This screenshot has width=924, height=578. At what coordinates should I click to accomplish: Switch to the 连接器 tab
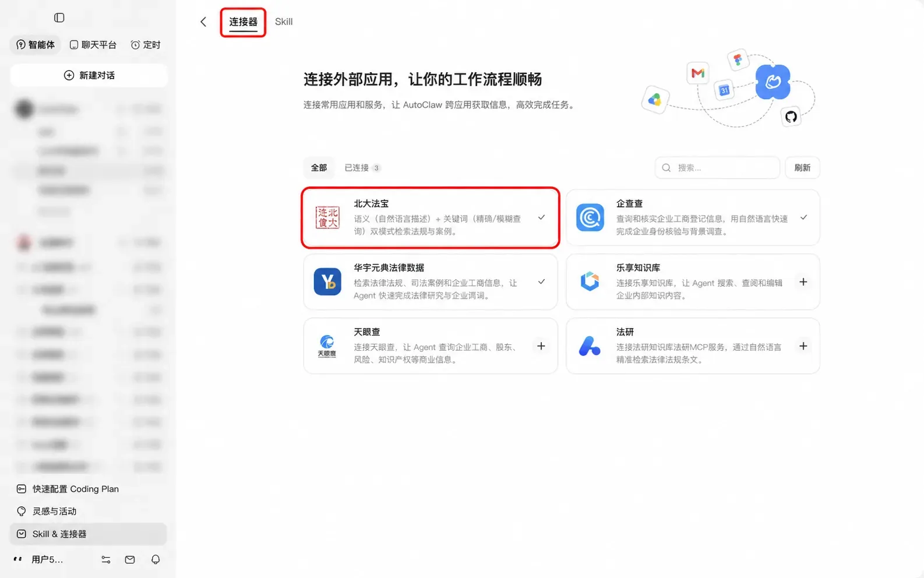point(243,22)
